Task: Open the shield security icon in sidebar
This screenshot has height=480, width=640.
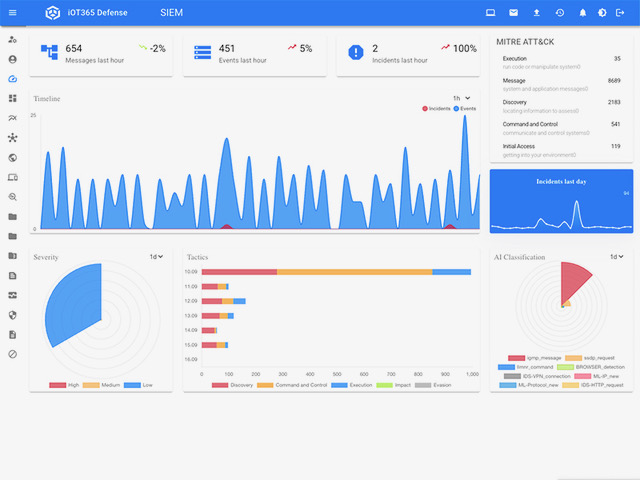Action: tap(12, 314)
